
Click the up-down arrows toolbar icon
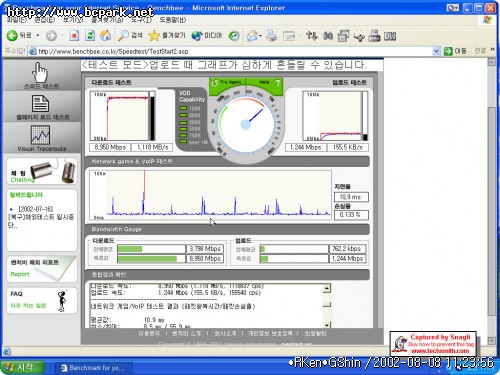(x=311, y=35)
